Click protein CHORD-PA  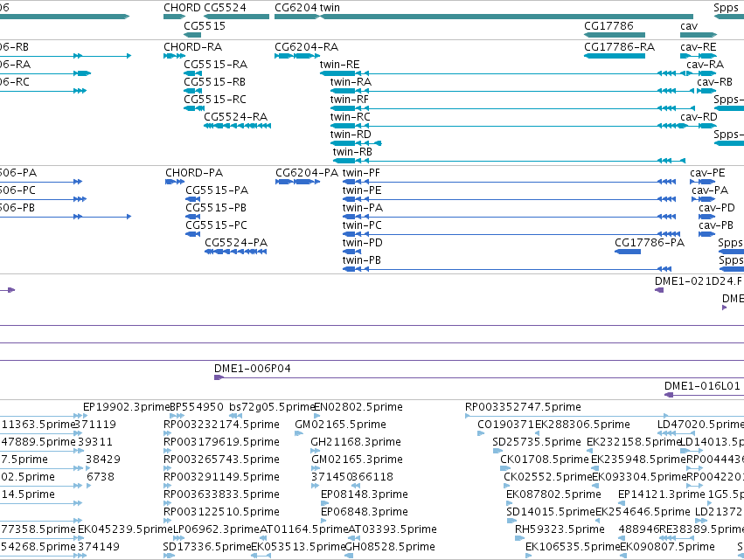[x=194, y=173]
